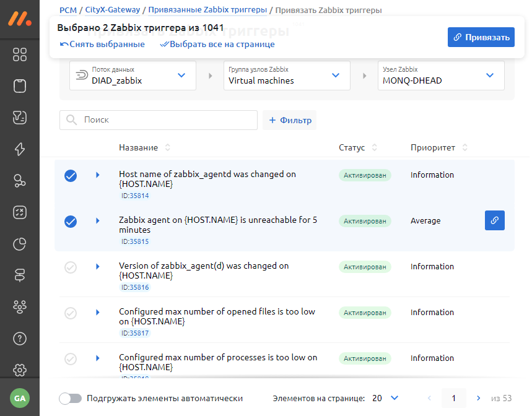This screenshot has width=532, height=416.
Task: Click the lightning bolt icon in sidebar
Action: coord(20,149)
